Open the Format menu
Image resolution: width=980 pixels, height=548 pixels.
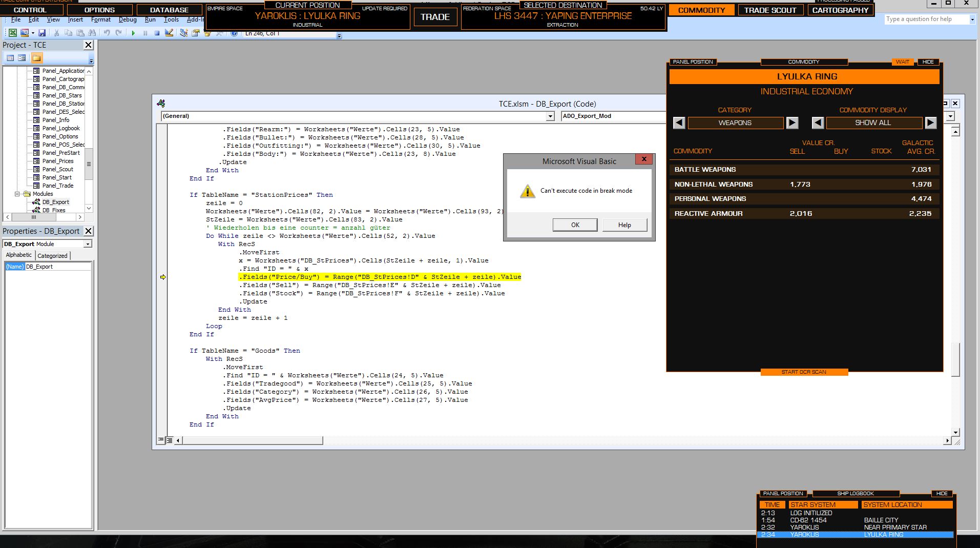point(101,19)
